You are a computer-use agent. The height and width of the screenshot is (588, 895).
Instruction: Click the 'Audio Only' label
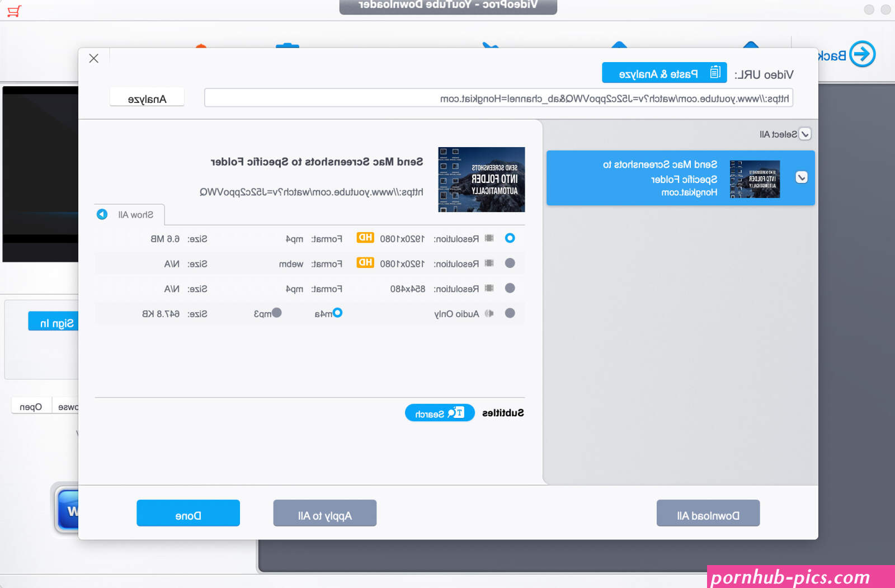[x=456, y=314]
